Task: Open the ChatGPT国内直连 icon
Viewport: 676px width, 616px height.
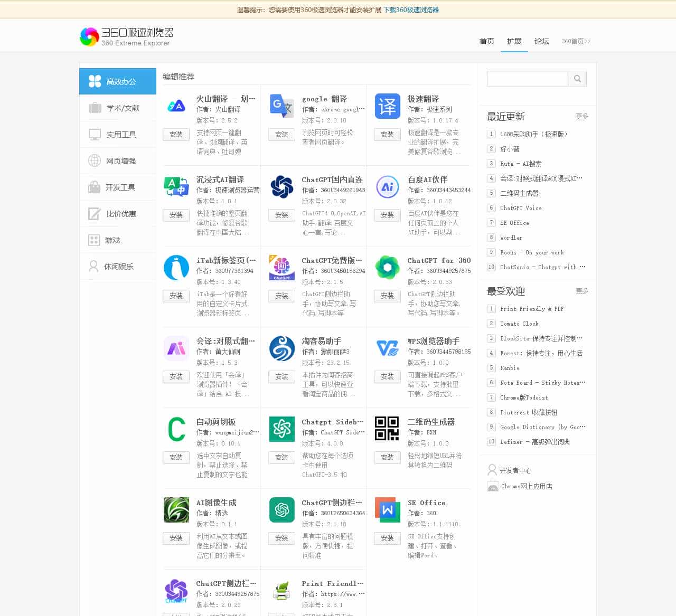Action: click(x=282, y=187)
